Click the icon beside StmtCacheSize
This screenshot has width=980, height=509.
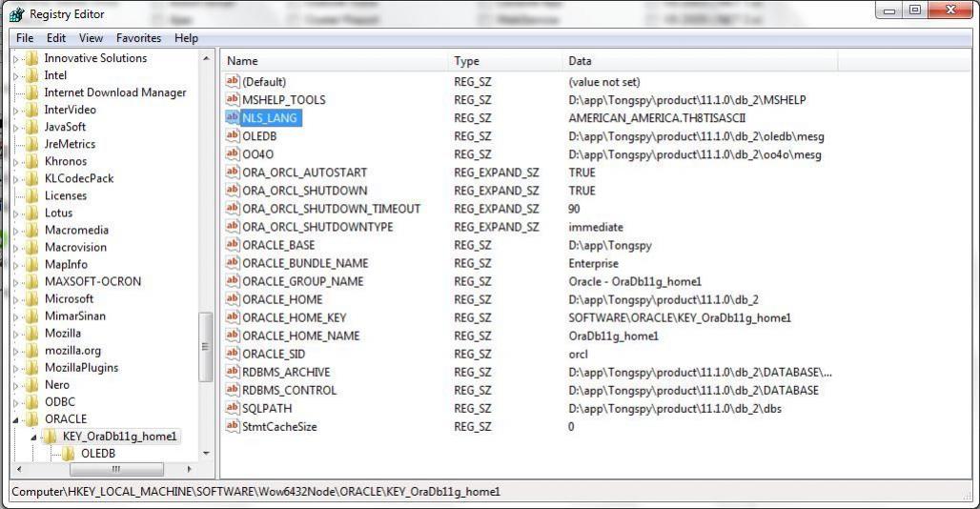click(233, 426)
